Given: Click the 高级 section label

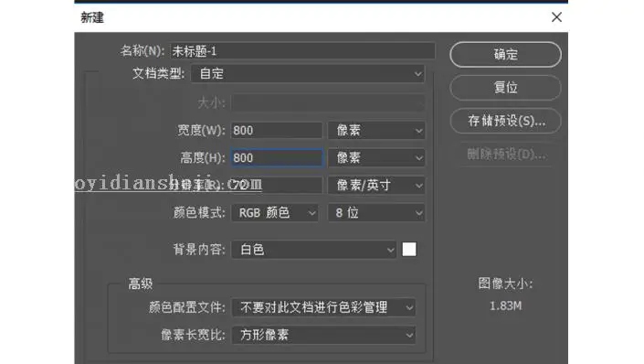Looking at the screenshot, I should [x=141, y=284].
